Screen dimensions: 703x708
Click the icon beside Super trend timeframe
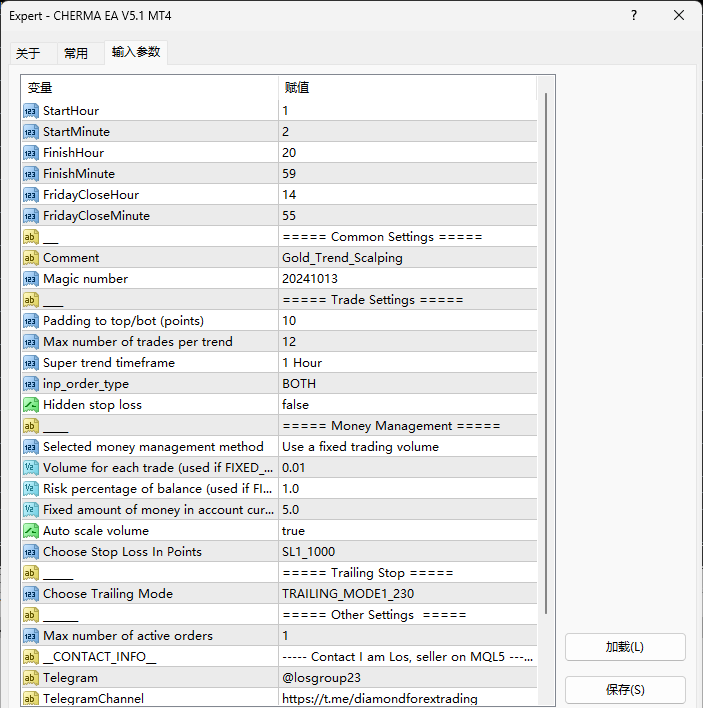click(30, 363)
